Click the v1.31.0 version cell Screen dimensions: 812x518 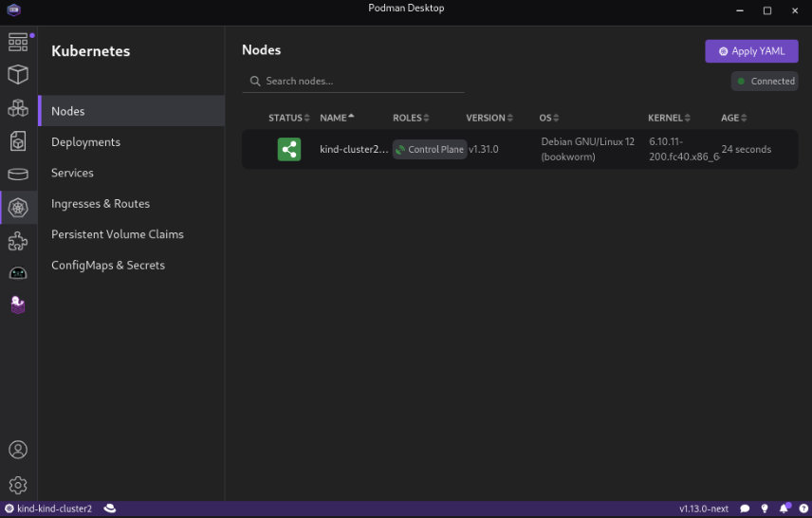[x=484, y=149]
